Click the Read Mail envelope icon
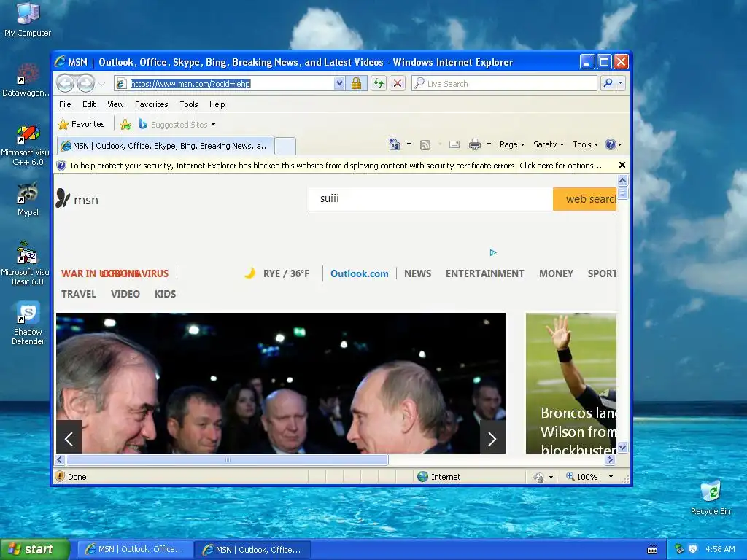The image size is (747, 560). click(454, 144)
